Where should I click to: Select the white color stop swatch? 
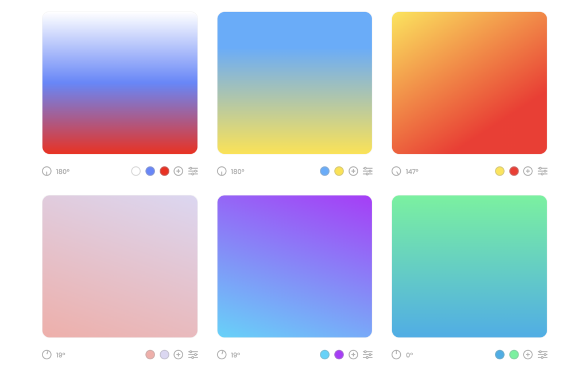tap(136, 171)
